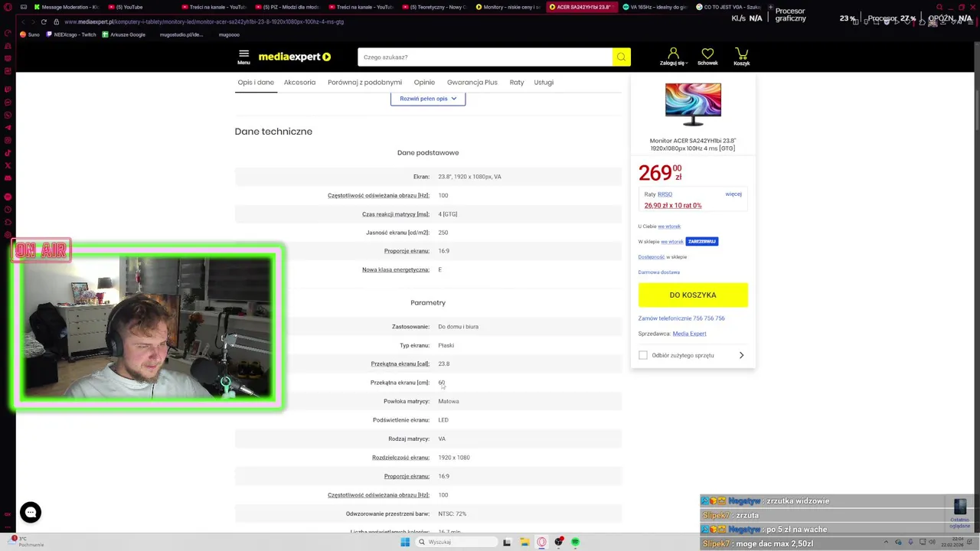Open the chat bubble widget

click(31, 512)
